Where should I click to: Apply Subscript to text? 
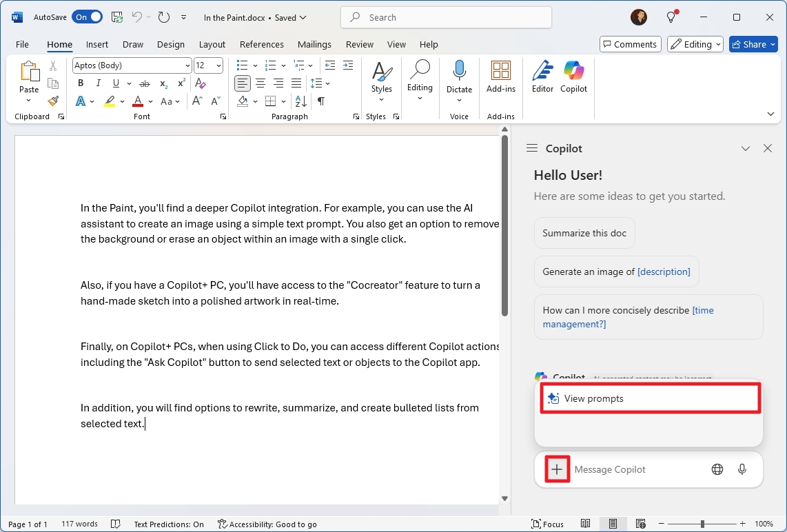[x=163, y=83]
